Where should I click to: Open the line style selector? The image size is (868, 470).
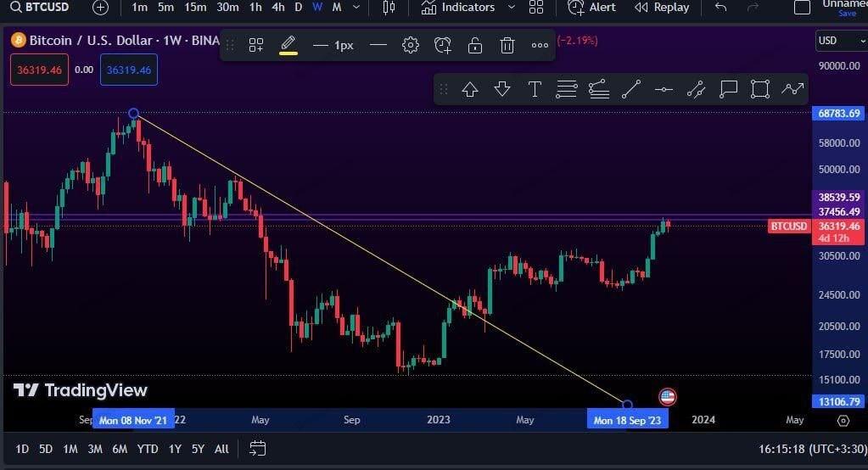click(378, 45)
